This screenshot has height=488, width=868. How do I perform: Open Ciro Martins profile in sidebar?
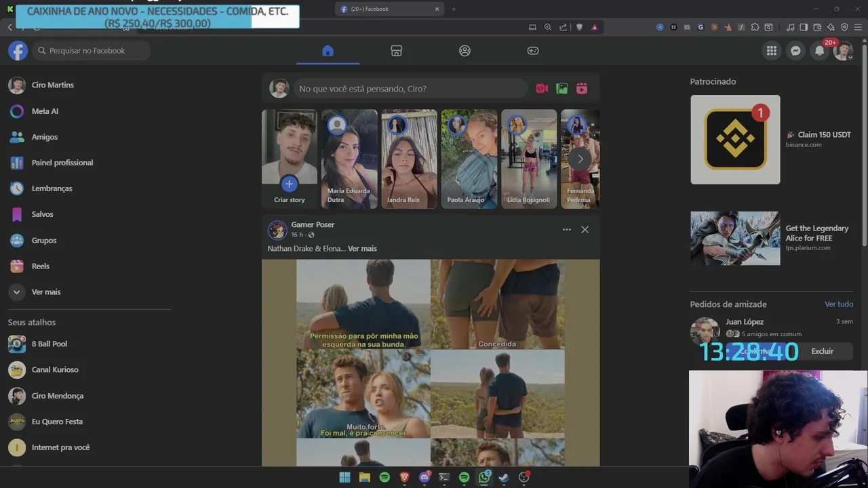88,85
